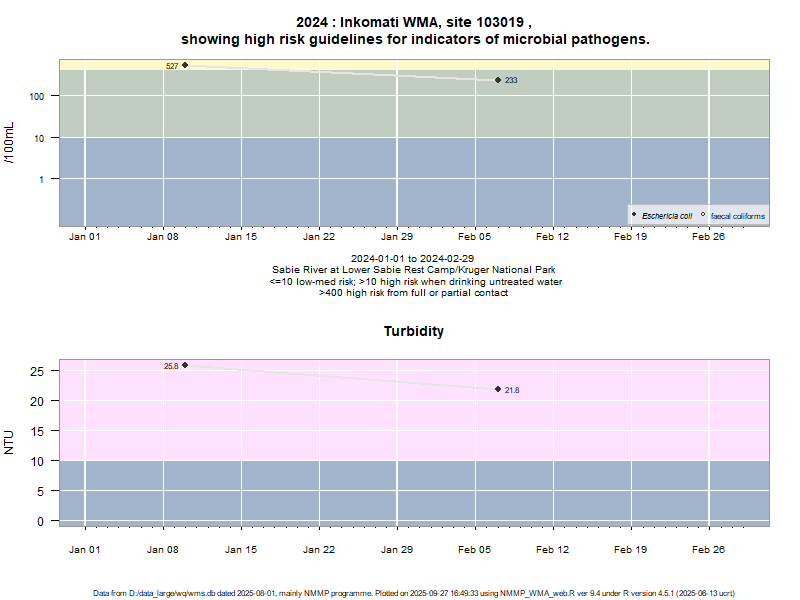Select the 'Feb 12' tick on the microbial chart
The width and height of the screenshot is (800, 600).
[x=553, y=237]
